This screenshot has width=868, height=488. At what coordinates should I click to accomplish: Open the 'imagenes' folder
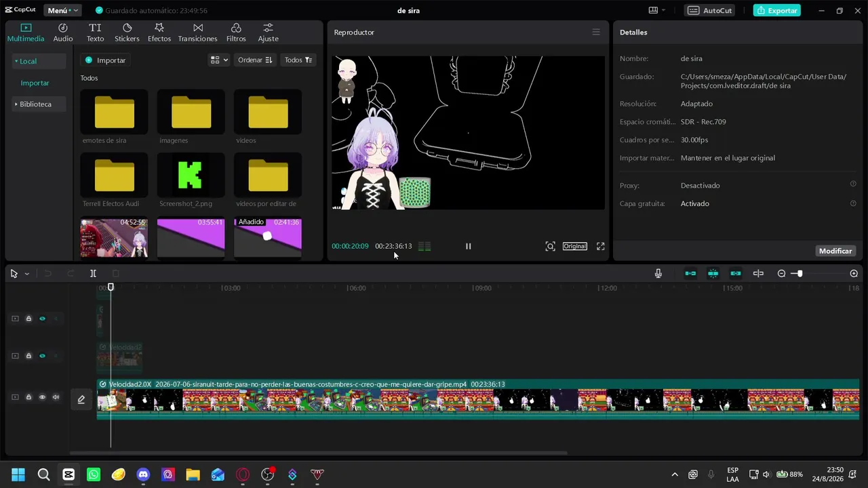191,113
